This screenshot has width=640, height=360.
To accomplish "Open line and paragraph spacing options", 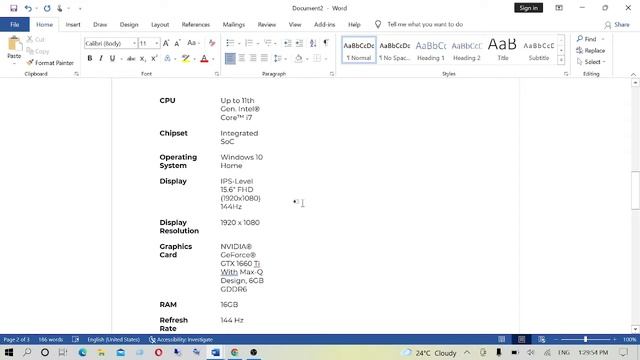I will [278, 59].
